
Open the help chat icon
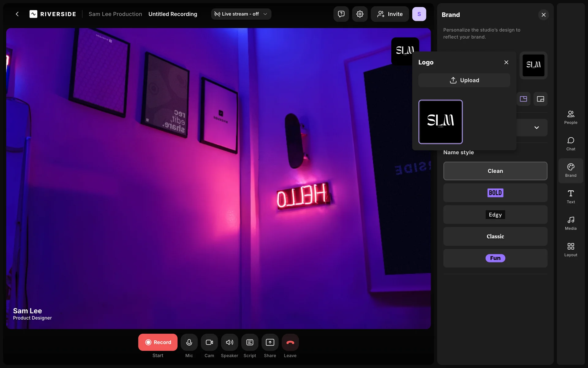(341, 14)
